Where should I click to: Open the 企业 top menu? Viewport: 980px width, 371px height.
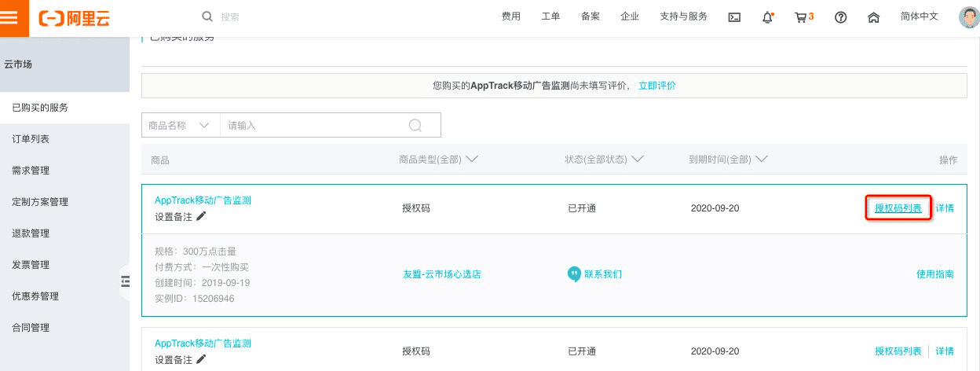click(x=630, y=17)
